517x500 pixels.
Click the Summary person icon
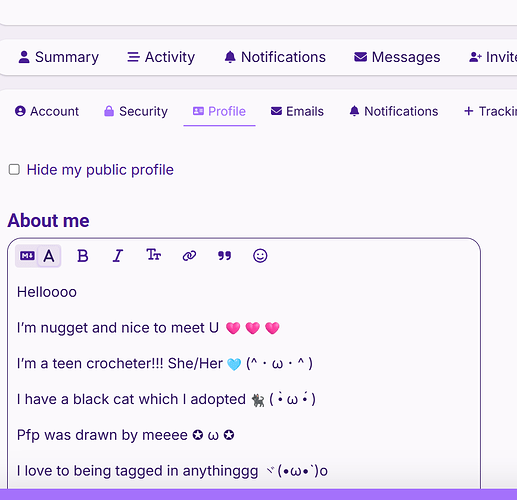24,57
